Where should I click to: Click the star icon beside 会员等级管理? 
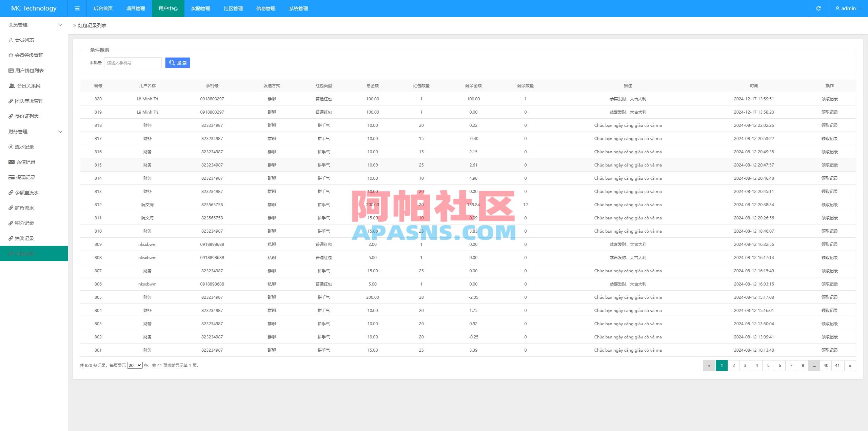[11, 55]
